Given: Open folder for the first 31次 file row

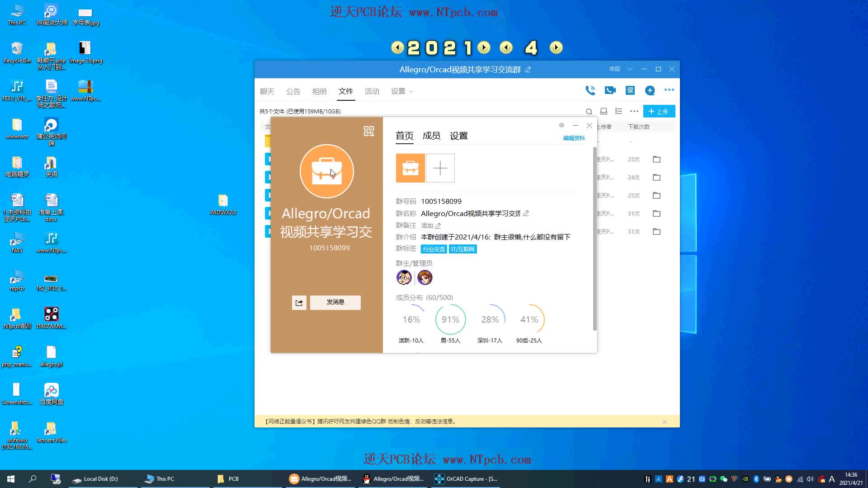Looking at the screenshot, I should click(x=656, y=213).
